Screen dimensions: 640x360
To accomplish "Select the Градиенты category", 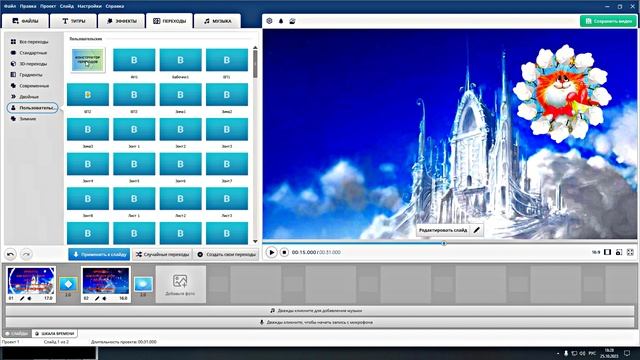I will (x=27, y=75).
